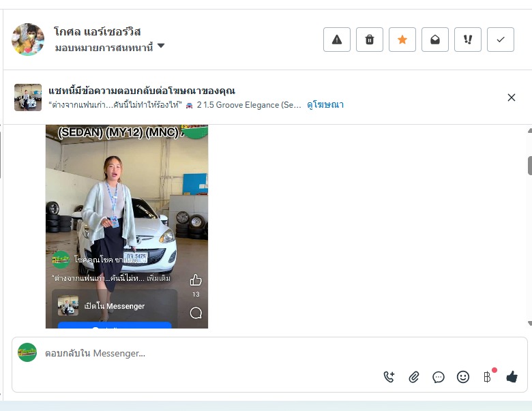Open the โกศล แอร์เซอร์วิส profile picture
The height and width of the screenshot is (411, 532).
tap(28, 39)
